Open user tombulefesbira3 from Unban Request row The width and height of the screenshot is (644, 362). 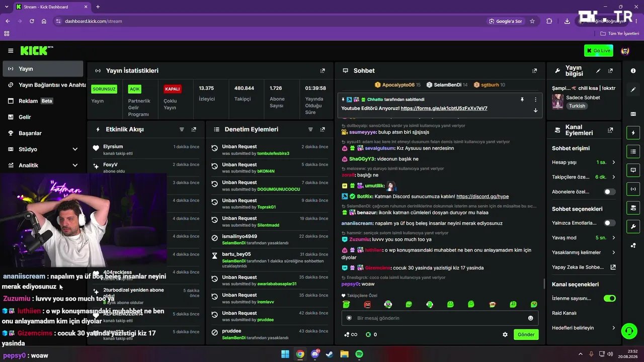[x=273, y=153]
